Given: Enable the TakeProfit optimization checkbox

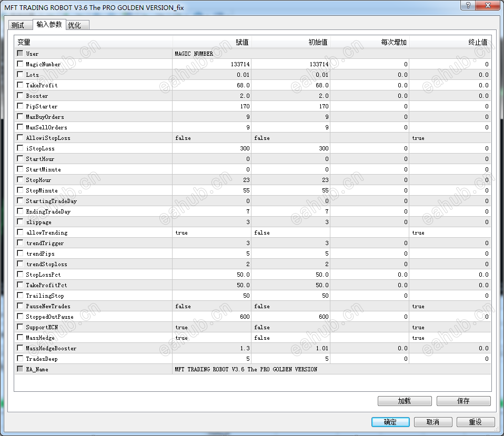Looking at the screenshot, I should coord(20,85).
